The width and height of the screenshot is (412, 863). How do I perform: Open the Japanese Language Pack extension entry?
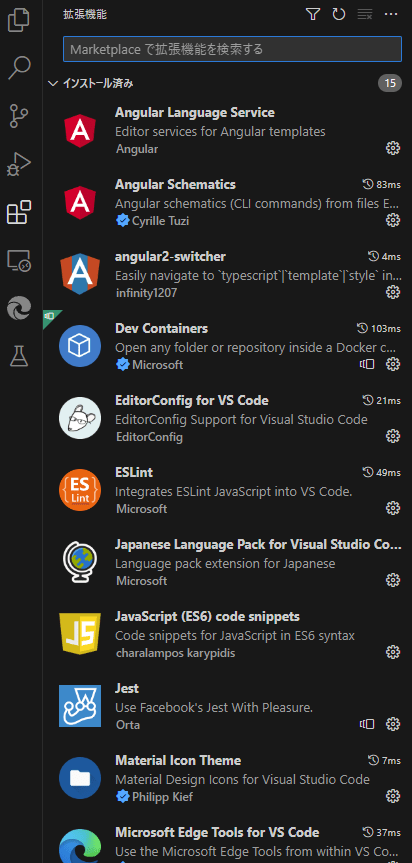point(228,562)
